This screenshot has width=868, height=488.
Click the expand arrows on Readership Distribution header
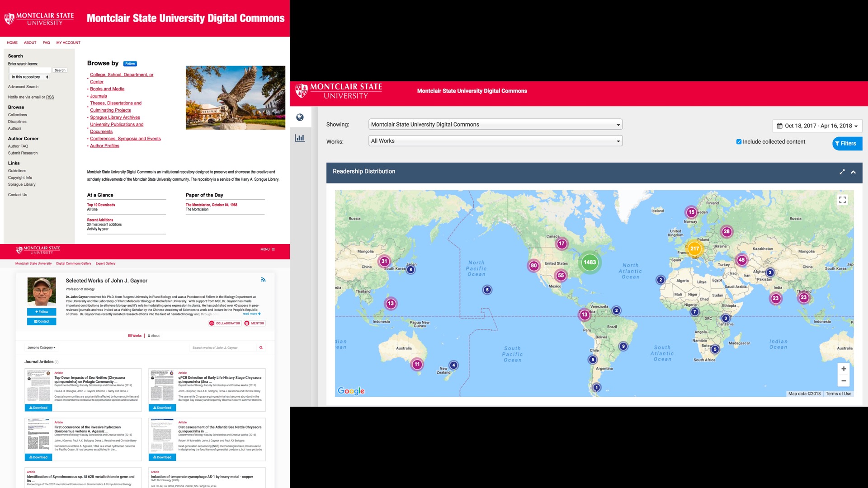pyautogui.click(x=842, y=172)
